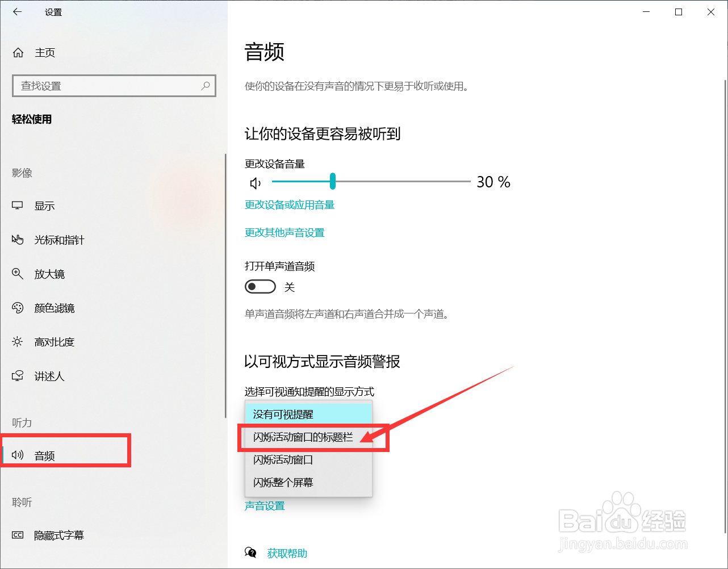Open 更改其他声音设置 link
This screenshot has width=728, height=569.
pyautogui.click(x=284, y=233)
